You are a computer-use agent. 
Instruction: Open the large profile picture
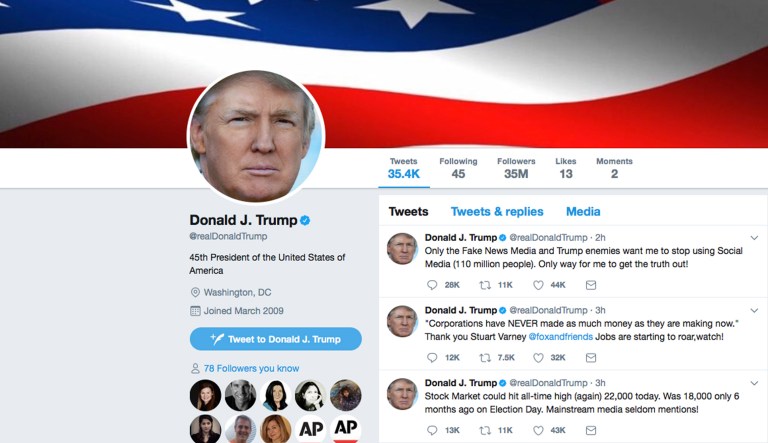(255, 137)
